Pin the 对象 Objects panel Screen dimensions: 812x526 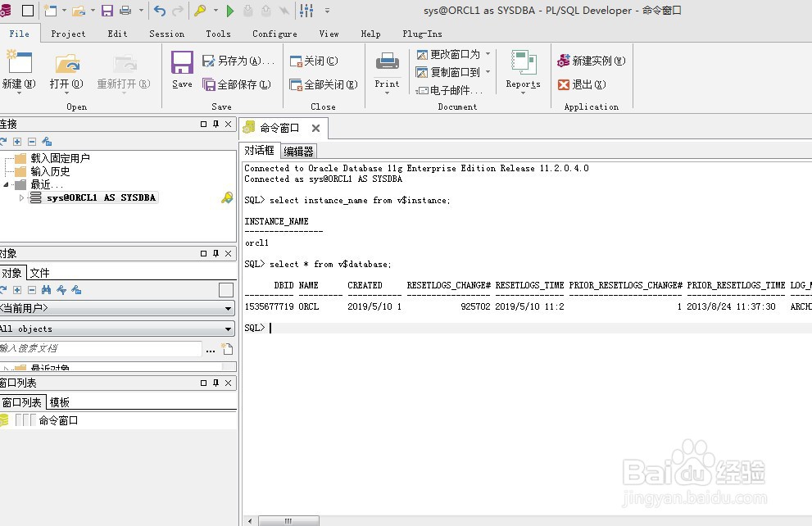click(x=216, y=254)
